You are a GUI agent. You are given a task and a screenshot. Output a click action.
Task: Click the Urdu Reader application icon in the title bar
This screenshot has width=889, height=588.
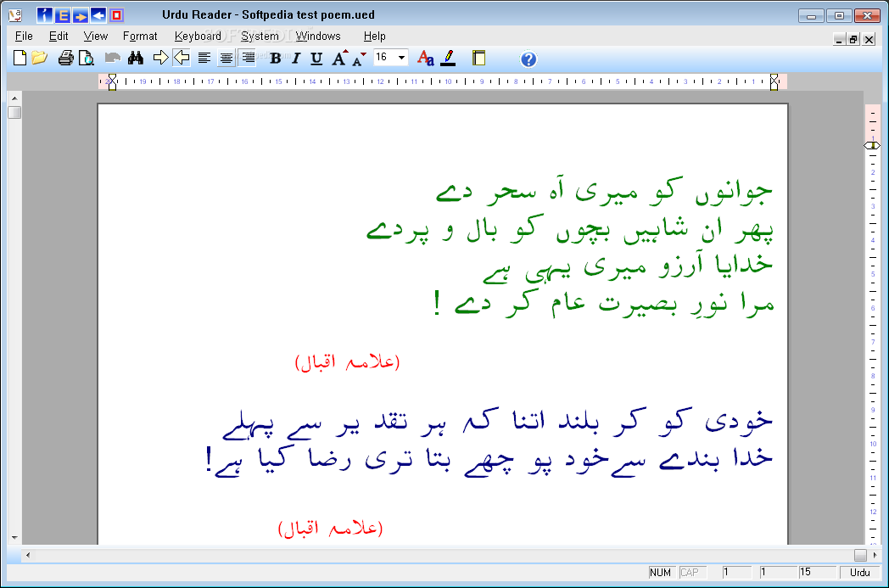tap(14, 15)
